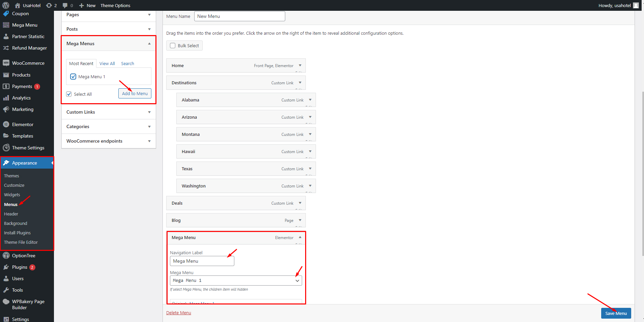
Task: Click the page vertical scrollbar
Action: (x=642, y=174)
